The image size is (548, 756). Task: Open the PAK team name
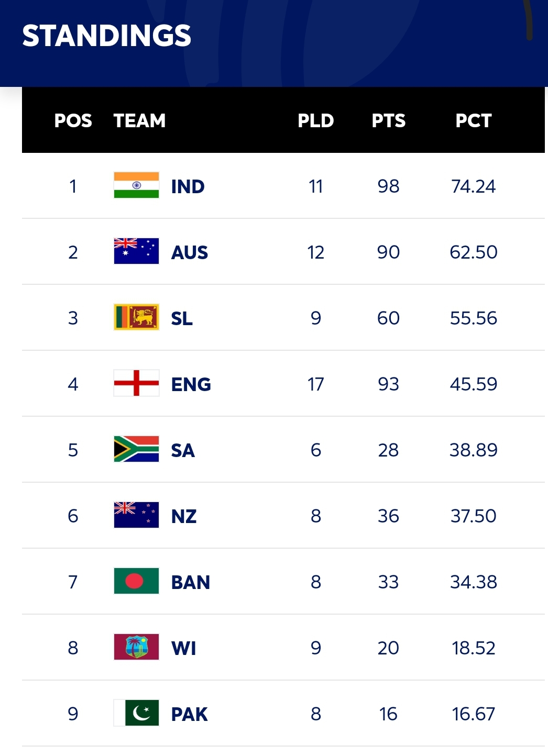pyautogui.click(x=189, y=714)
